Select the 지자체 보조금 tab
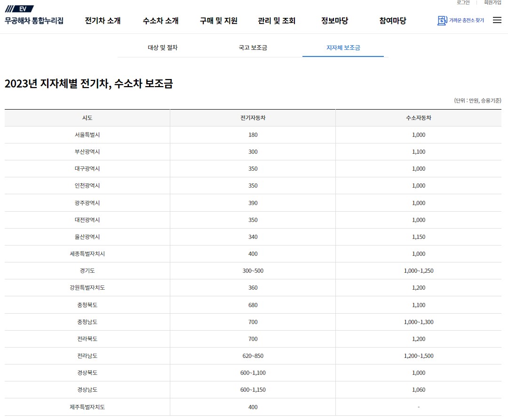 pos(343,48)
